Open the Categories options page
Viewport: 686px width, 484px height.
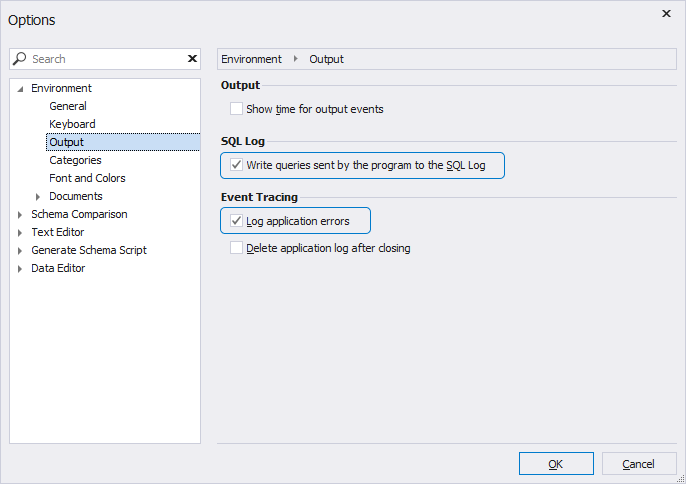pyautogui.click(x=75, y=160)
